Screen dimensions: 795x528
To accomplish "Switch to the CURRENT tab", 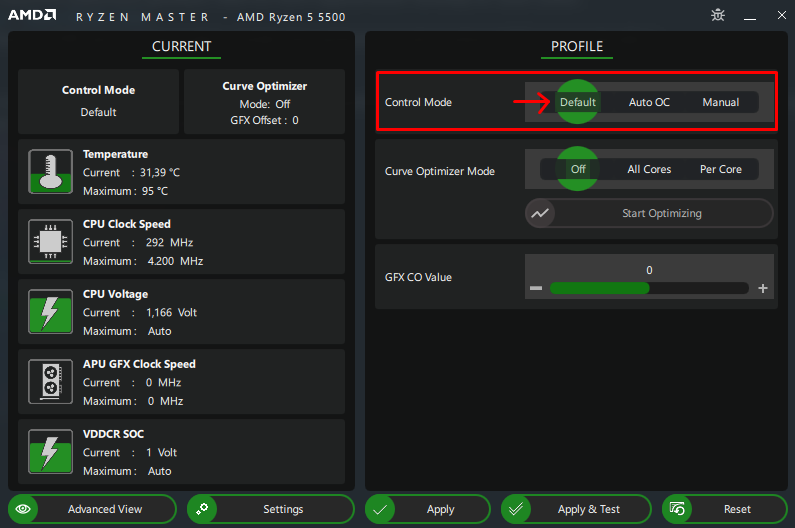I will (181, 47).
